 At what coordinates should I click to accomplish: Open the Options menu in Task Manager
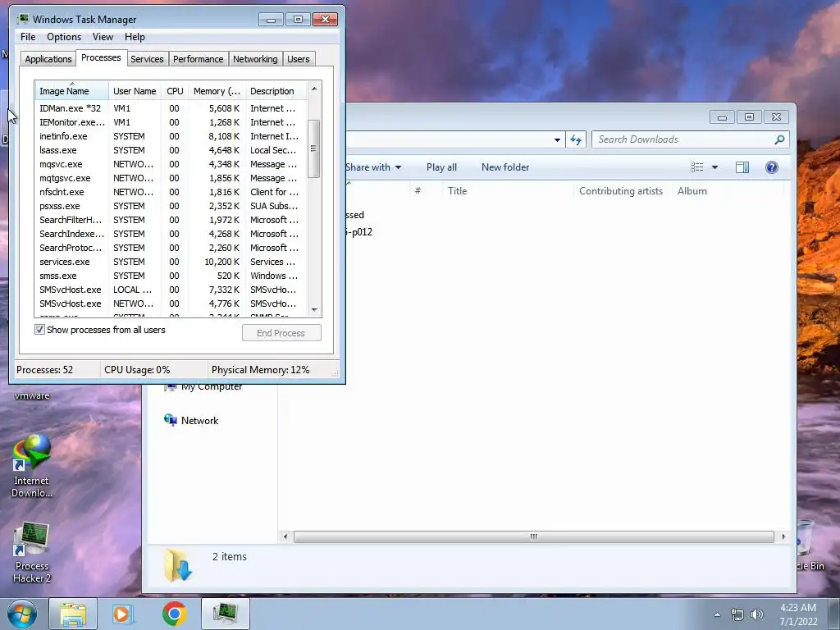click(x=64, y=36)
